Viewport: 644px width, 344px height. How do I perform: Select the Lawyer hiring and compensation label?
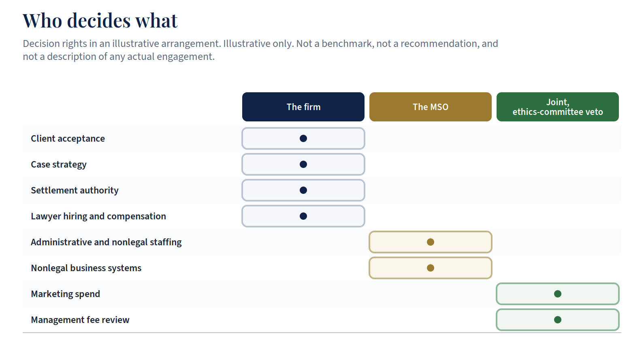point(98,216)
